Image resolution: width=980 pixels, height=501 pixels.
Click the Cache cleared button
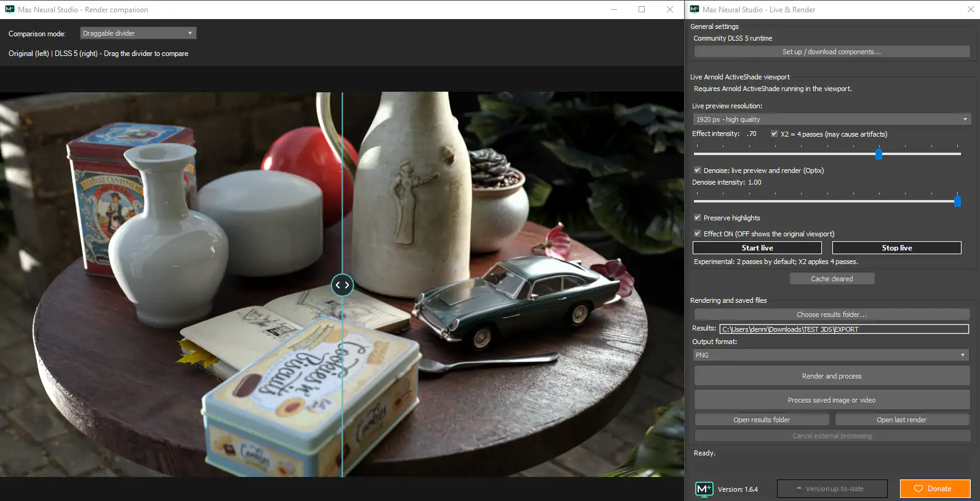click(x=832, y=279)
